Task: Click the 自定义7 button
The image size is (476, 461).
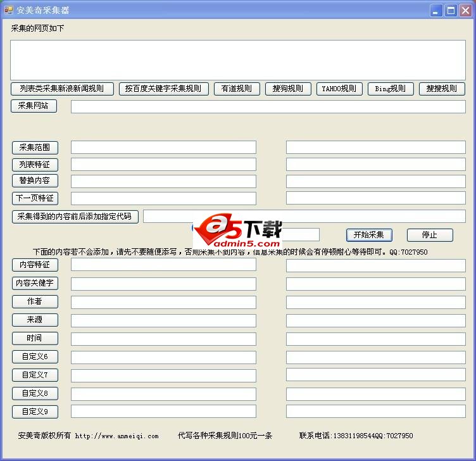Action: [x=35, y=375]
